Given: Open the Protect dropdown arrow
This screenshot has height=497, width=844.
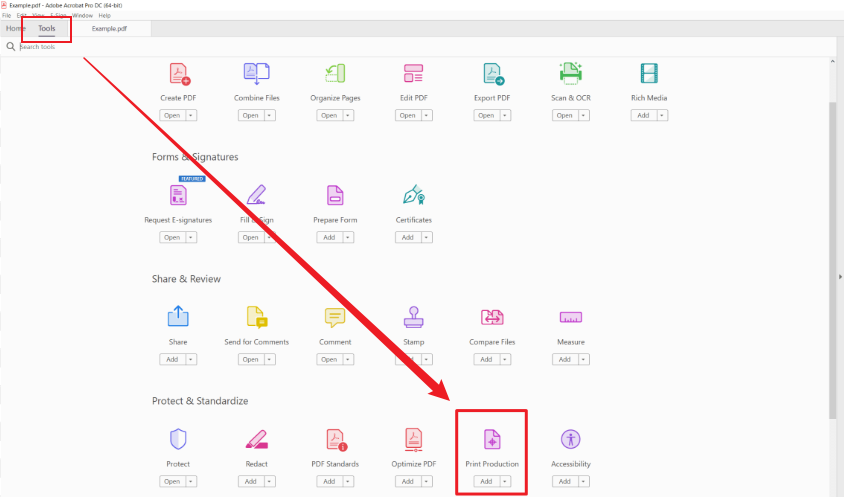Looking at the screenshot, I should coord(191,481).
